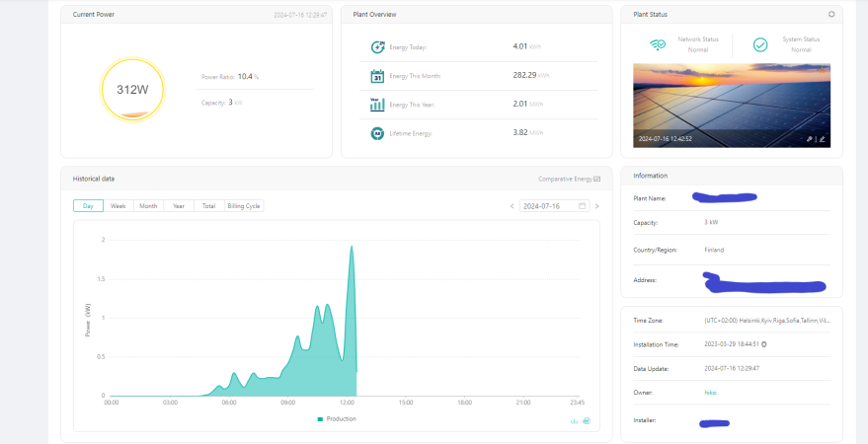Toggle the Production series in the legend
868x444 pixels.
click(x=337, y=419)
